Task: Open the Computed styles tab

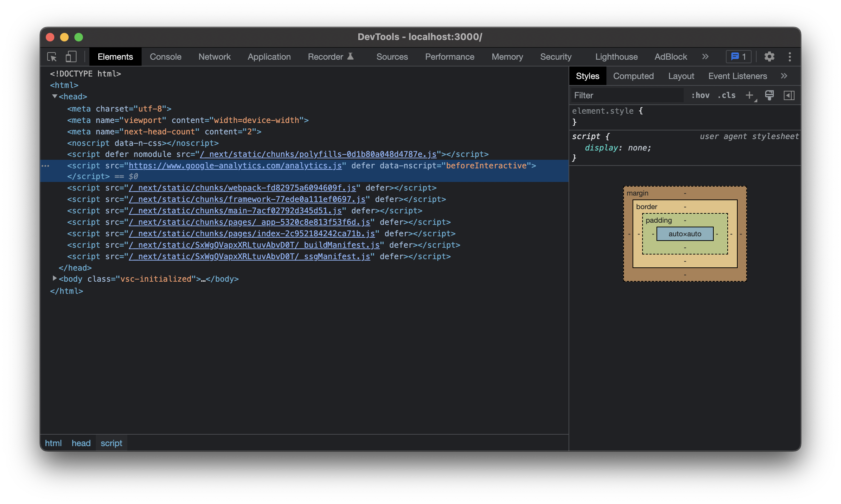Action: coord(633,76)
